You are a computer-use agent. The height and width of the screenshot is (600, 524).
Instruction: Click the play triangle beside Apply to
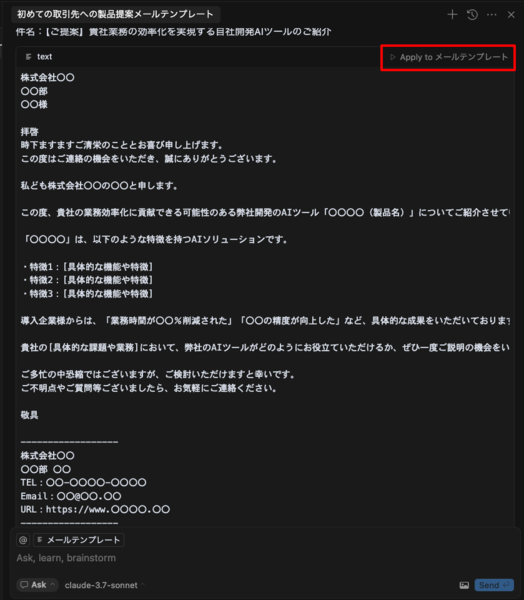(392, 57)
